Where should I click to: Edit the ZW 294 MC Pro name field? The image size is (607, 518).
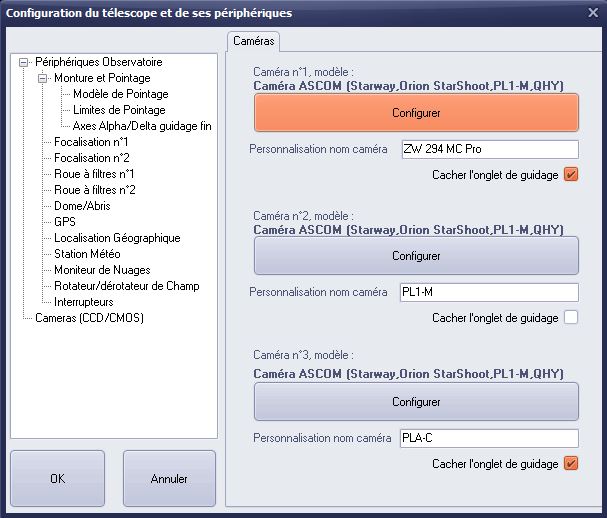pos(490,149)
